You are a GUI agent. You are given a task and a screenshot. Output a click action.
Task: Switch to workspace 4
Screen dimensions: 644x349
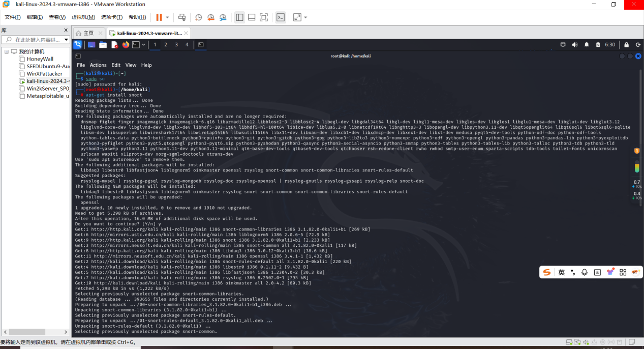coord(187,45)
